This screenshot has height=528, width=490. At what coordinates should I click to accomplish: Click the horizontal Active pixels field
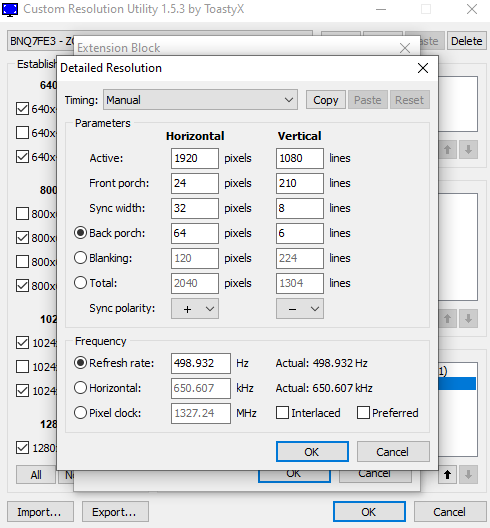[x=195, y=158]
